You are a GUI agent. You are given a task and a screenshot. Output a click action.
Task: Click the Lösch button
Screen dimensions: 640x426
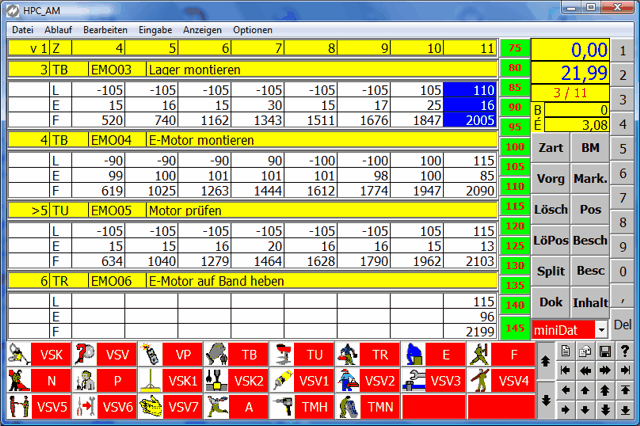550,210
